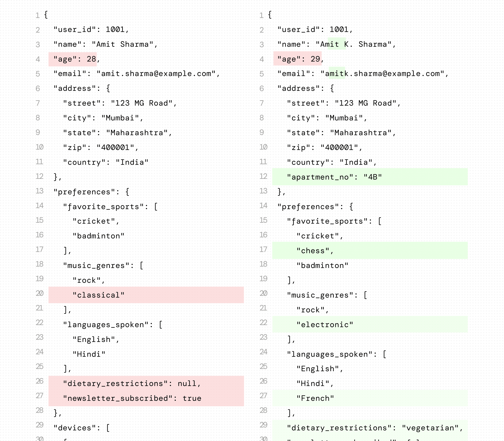Image resolution: width=504 pixels, height=441 pixels.
Task: Click the "age": 28 line in left pane
Action: pos(73,59)
